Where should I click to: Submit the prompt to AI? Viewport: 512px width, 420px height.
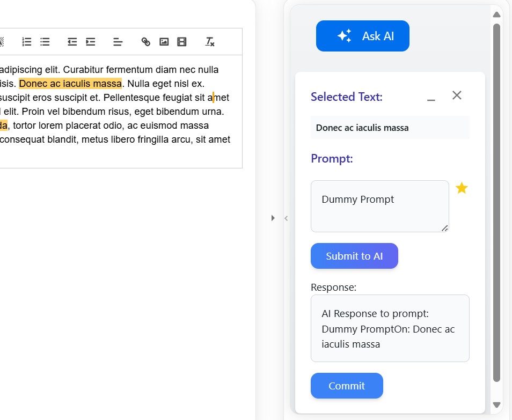tap(354, 256)
